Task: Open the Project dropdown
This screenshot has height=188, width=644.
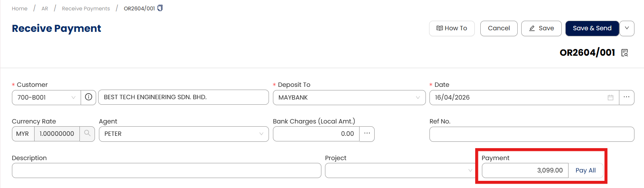Action: click(x=470, y=170)
